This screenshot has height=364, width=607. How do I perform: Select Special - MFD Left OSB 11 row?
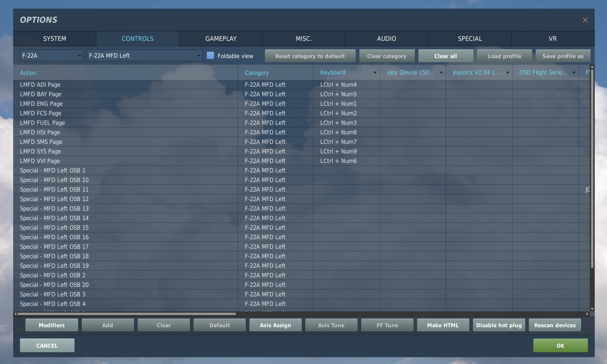click(301, 189)
